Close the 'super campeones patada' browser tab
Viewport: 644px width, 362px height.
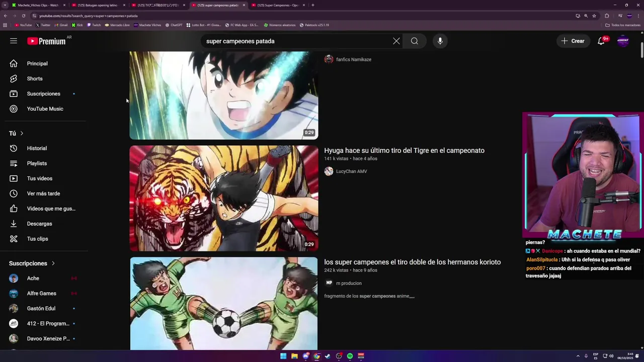pyautogui.click(x=244, y=5)
